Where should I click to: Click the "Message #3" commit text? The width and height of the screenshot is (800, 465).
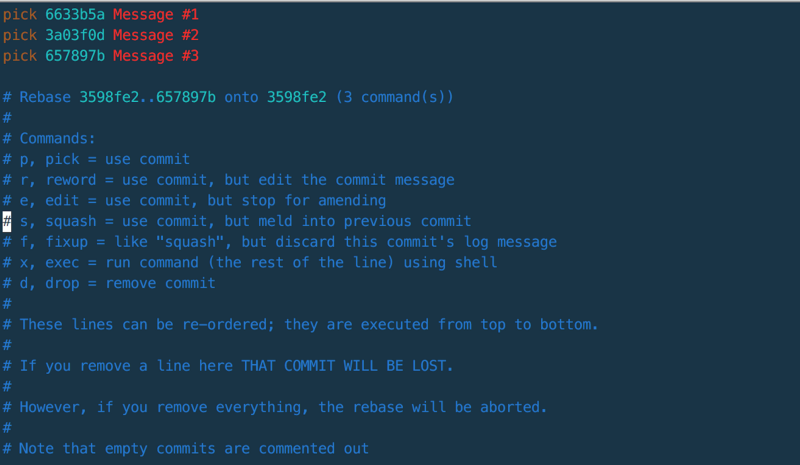click(155, 56)
